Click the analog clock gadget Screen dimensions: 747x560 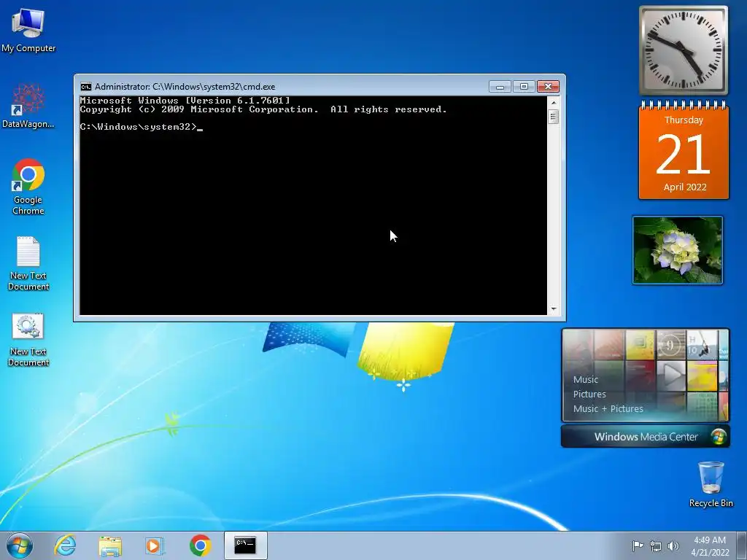tap(683, 50)
